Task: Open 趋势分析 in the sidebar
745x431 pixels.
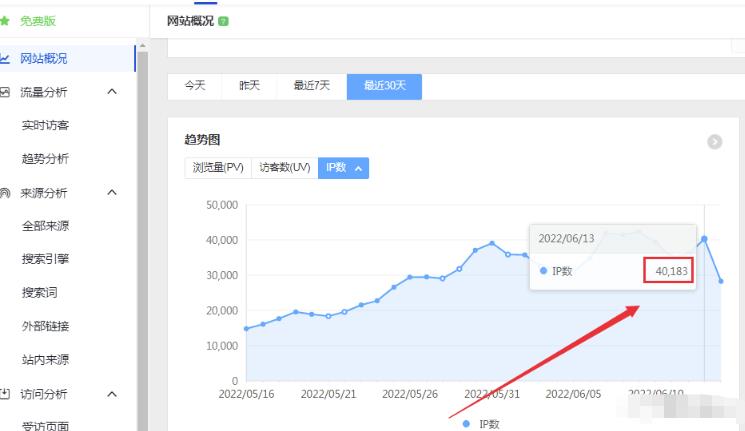Action: 45,159
